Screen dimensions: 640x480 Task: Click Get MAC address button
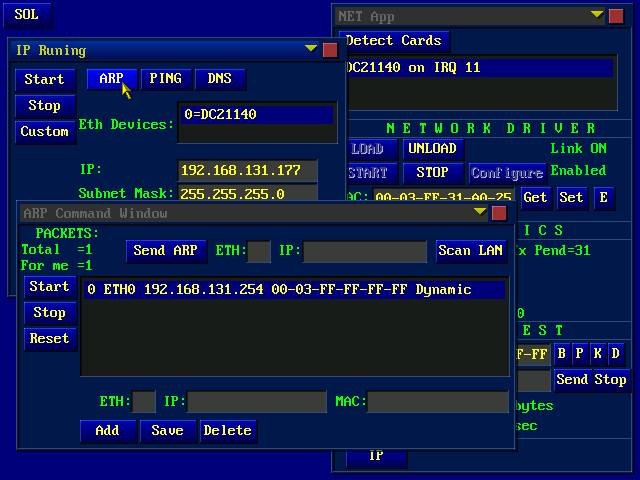pos(536,198)
